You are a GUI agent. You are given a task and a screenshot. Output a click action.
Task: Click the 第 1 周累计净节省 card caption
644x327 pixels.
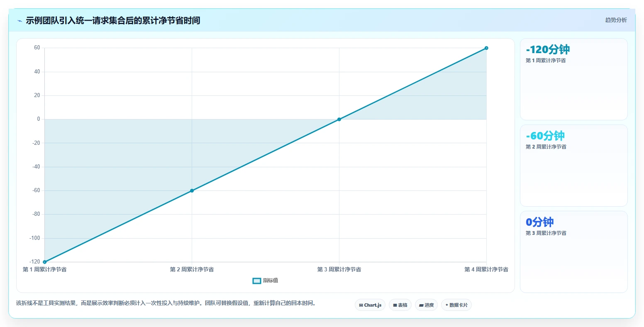(x=546, y=61)
